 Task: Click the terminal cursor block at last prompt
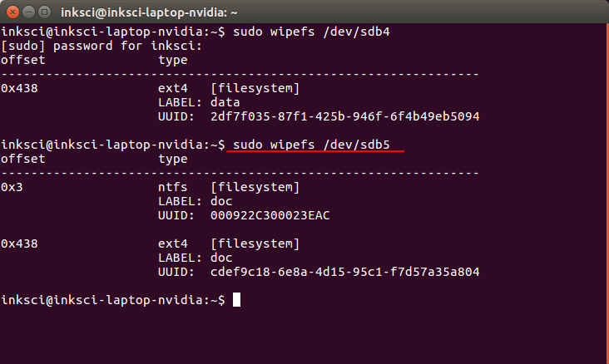236,299
